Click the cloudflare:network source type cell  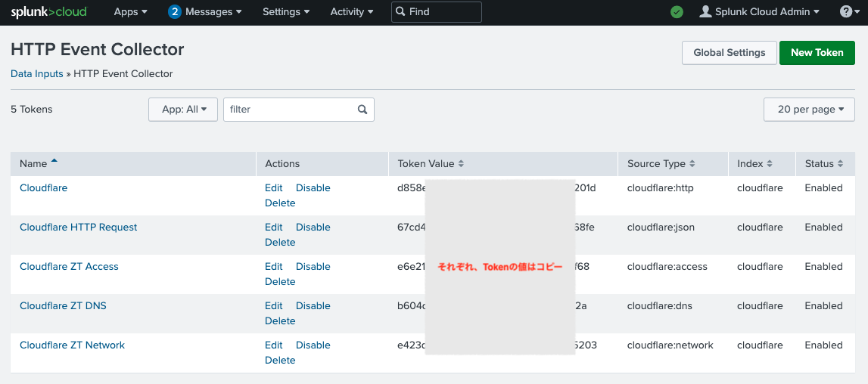pyautogui.click(x=670, y=345)
